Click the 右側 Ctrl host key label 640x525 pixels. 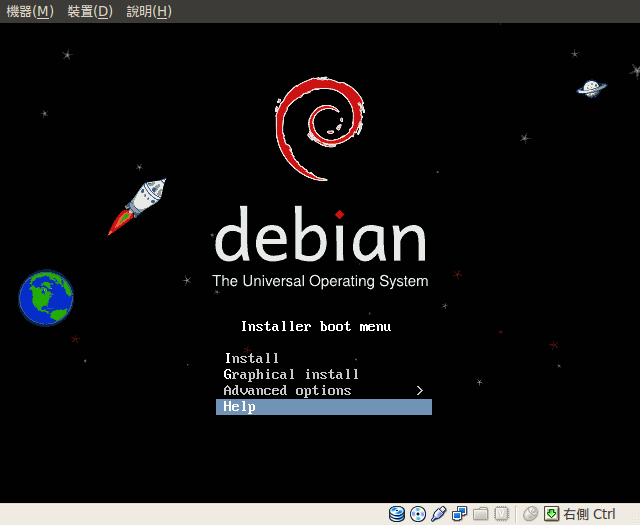pyautogui.click(x=589, y=514)
